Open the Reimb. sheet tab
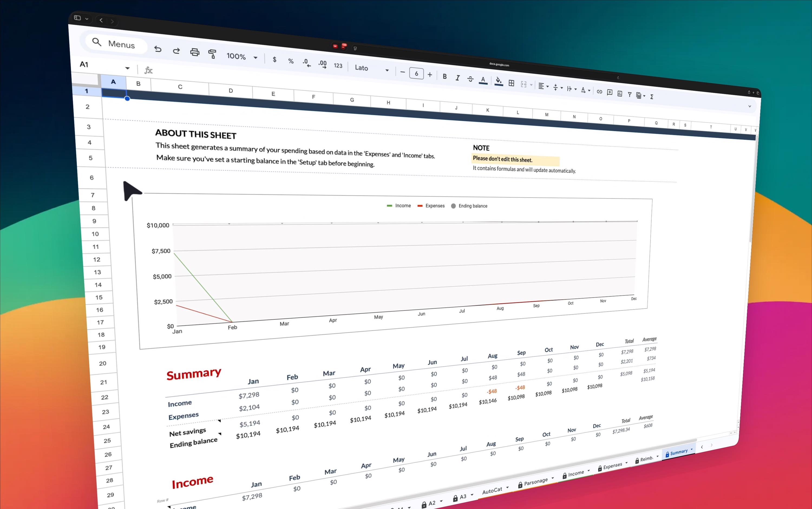The image size is (812, 509). [647, 459]
